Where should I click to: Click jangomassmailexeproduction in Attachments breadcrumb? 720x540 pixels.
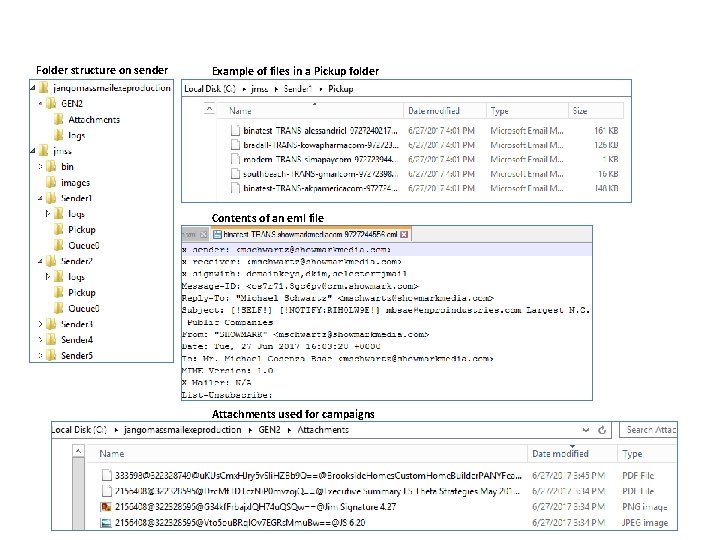pyautogui.click(x=182, y=430)
